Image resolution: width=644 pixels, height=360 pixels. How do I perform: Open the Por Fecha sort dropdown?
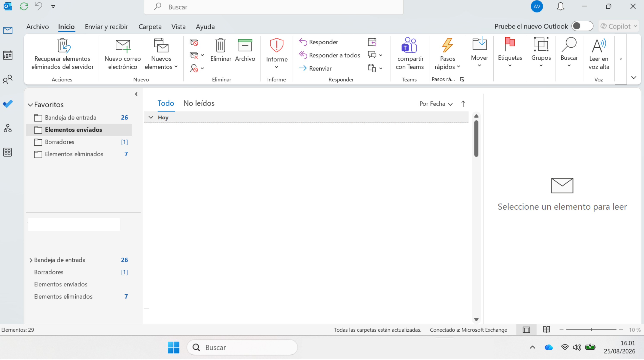(436, 104)
